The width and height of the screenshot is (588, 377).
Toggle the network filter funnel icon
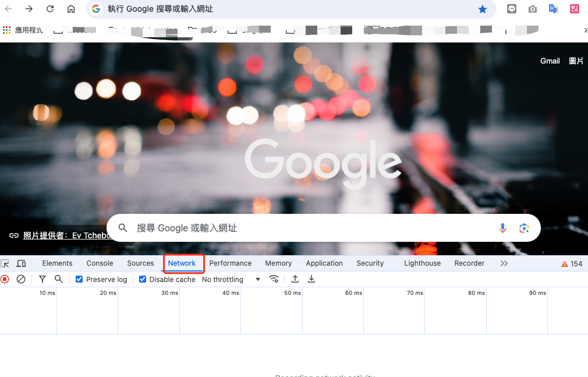point(42,279)
